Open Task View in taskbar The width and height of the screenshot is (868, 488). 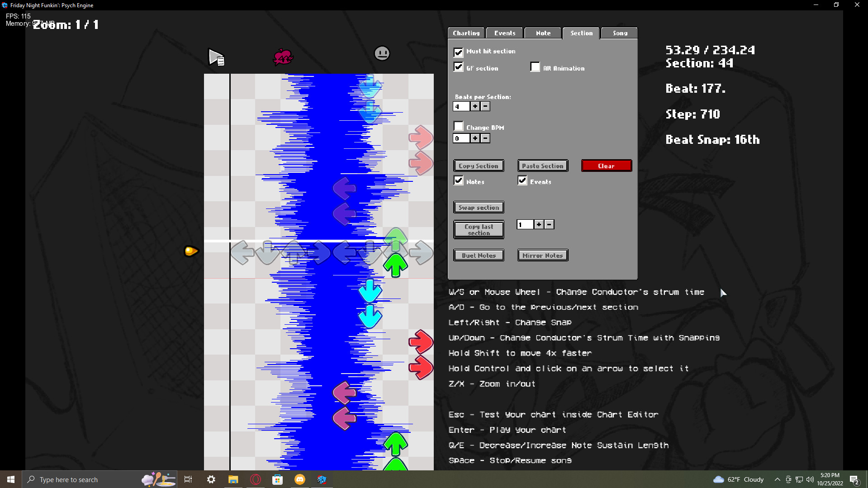tap(188, 479)
